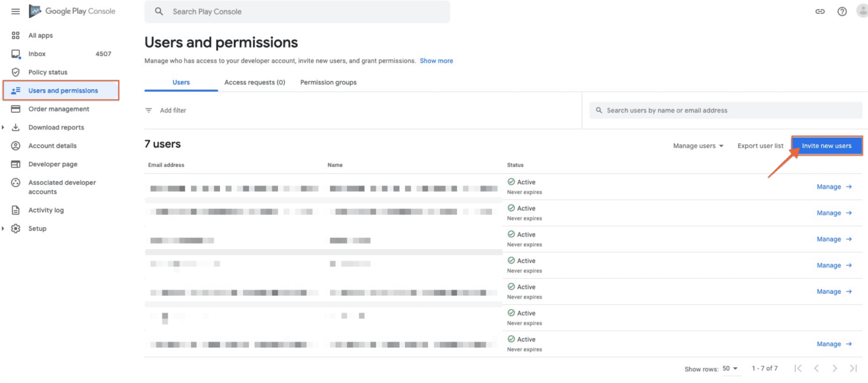Switch to Access requests tab
Image resolution: width=868 pixels, height=383 pixels.
[x=254, y=83]
